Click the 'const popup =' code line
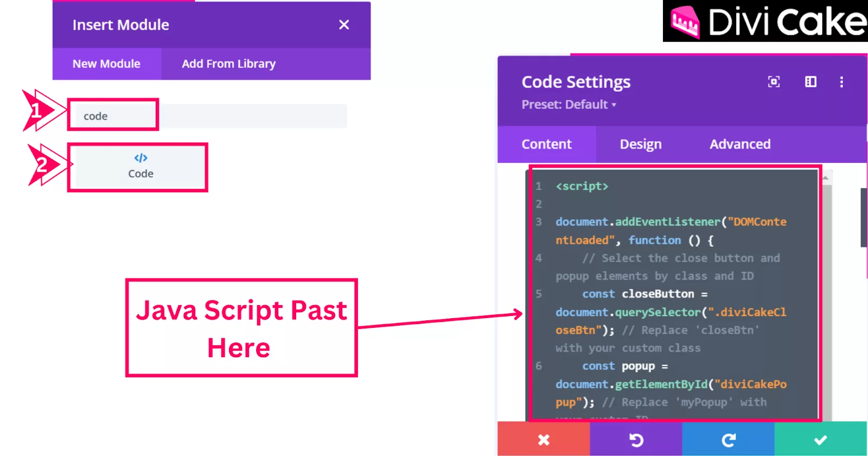Screen dimensions: 868x456 [x=625, y=366]
